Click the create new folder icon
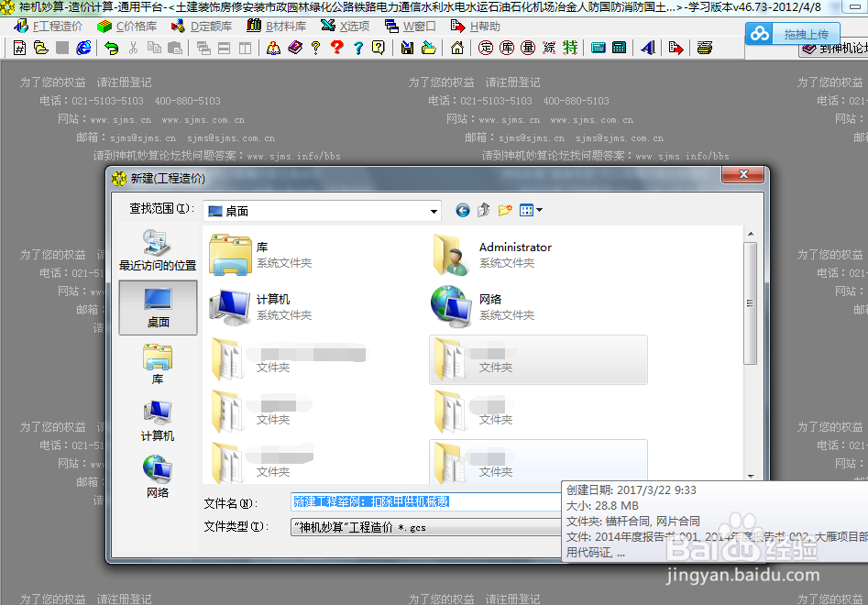The width and height of the screenshot is (868, 605). (x=505, y=210)
